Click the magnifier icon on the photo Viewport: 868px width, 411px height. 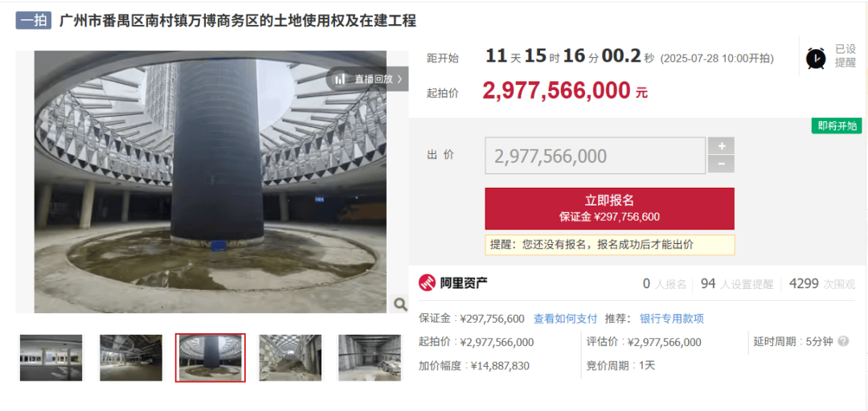point(399,303)
